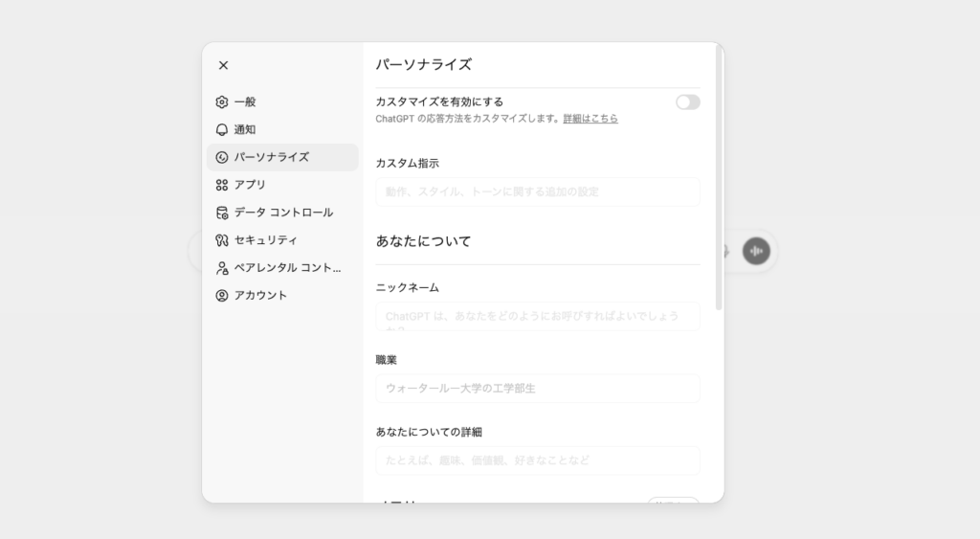980x539 pixels.
Task: Open the 詳細はこちら link
Action: tap(590, 119)
